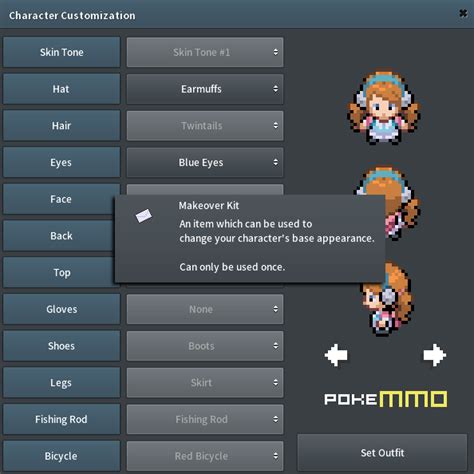
Task: Click the Set Outfit button
Action: [x=382, y=452]
